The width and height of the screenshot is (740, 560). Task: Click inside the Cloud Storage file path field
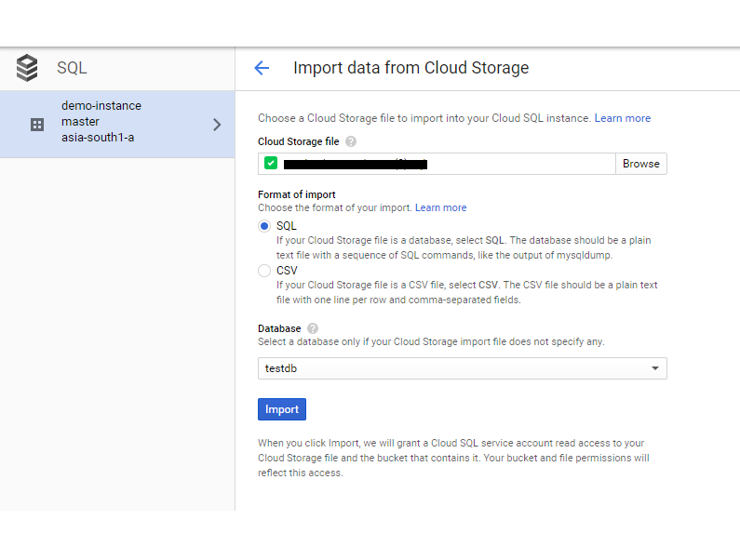437,164
